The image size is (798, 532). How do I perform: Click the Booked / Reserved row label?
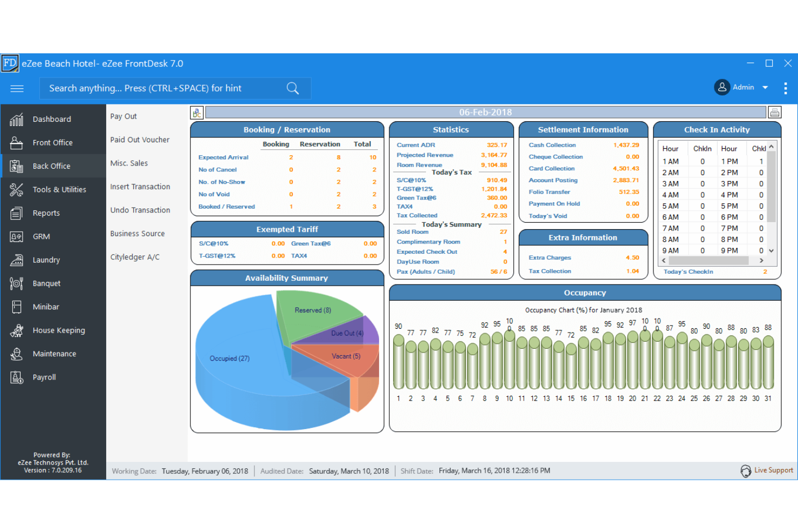(226, 206)
